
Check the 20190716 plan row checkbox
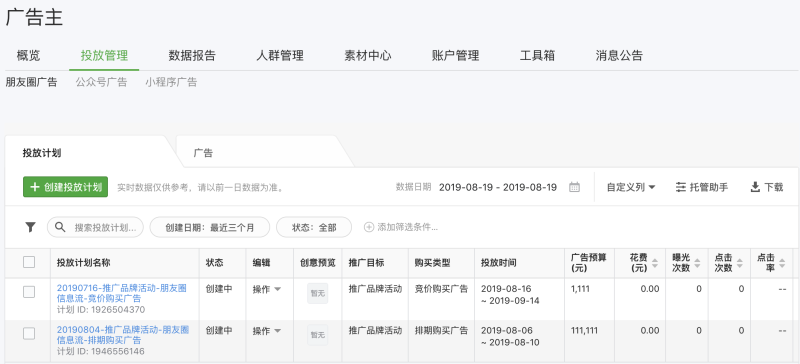(x=29, y=292)
